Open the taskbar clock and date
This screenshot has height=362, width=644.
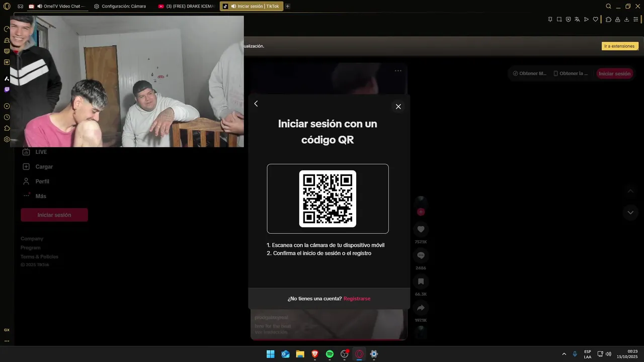(x=627, y=354)
